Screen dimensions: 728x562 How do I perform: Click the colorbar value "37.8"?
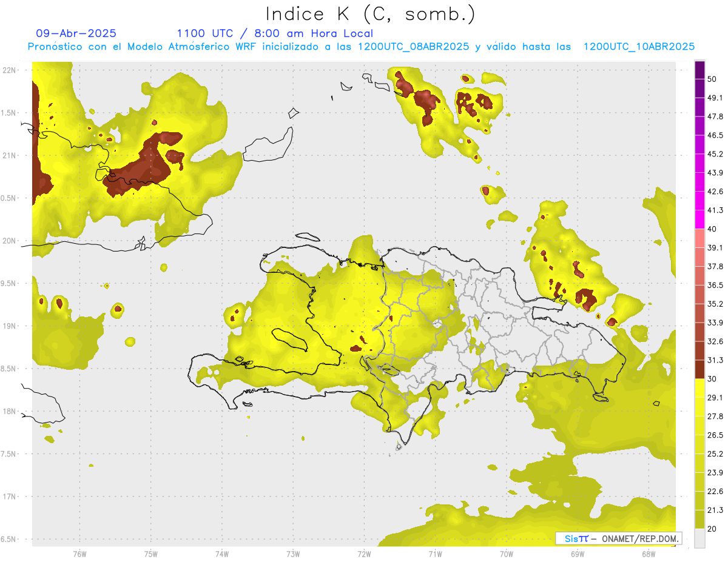click(715, 266)
